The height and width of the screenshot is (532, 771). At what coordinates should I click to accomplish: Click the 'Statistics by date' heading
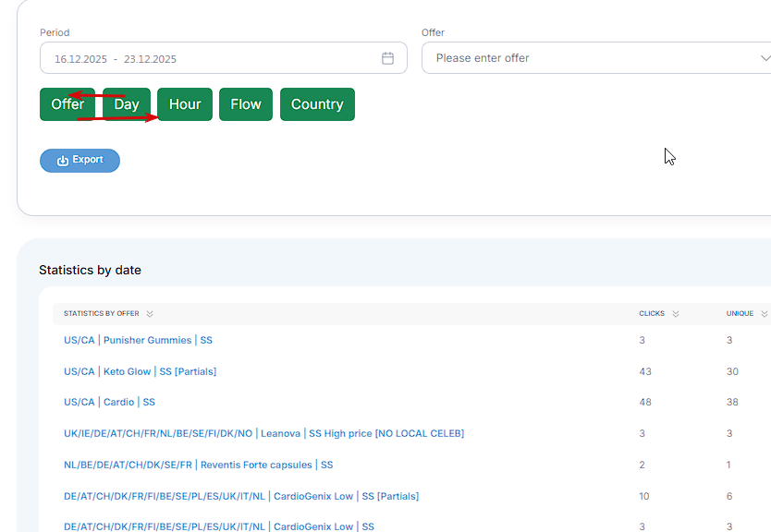pos(90,271)
